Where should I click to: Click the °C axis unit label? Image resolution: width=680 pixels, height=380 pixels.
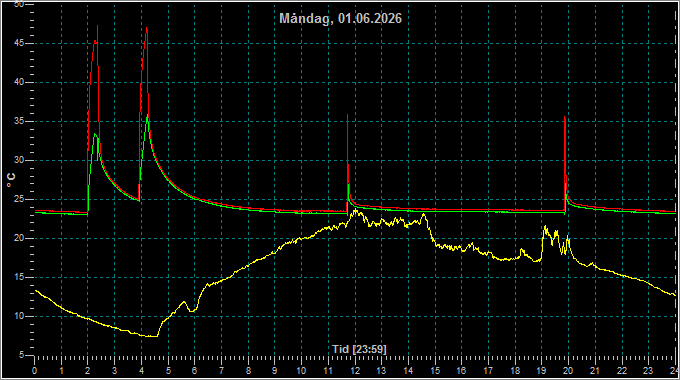pos(11,180)
